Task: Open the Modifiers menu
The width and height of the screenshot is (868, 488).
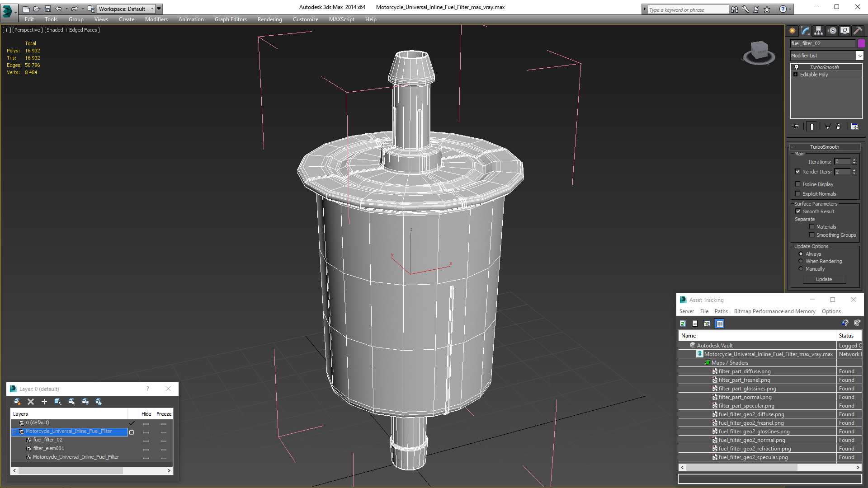Action: (156, 19)
